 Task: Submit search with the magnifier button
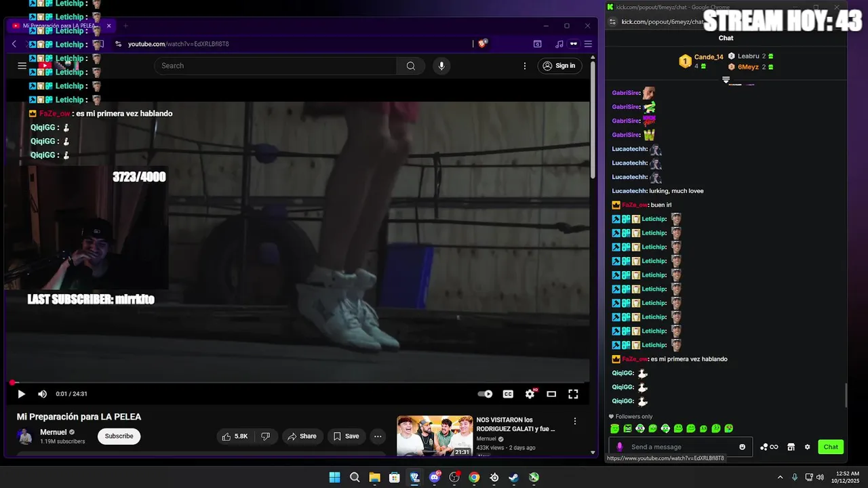click(411, 66)
